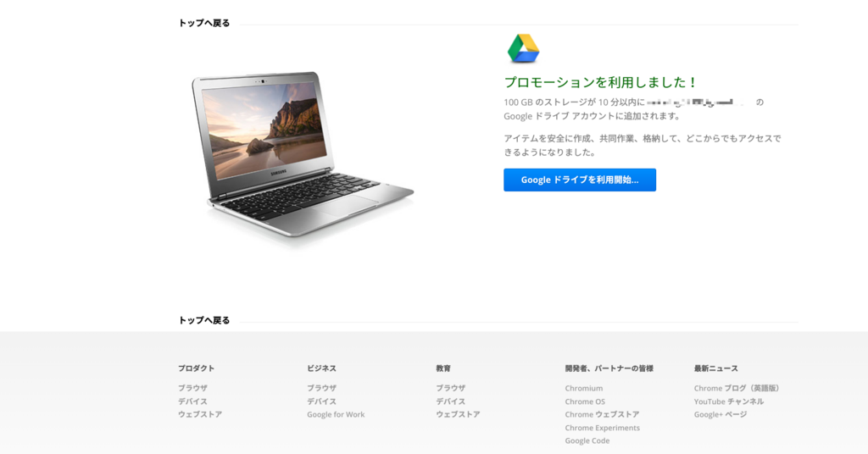Open ブラウザ under ビジネス
868x454 pixels.
point(321,388)
